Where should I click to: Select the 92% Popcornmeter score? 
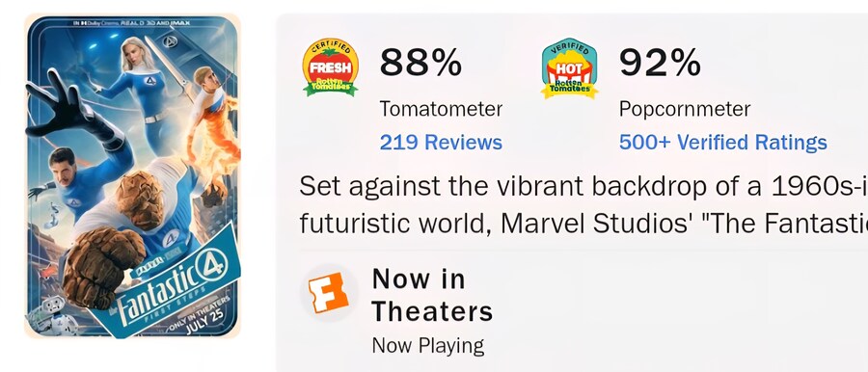(x=660, y=63)
